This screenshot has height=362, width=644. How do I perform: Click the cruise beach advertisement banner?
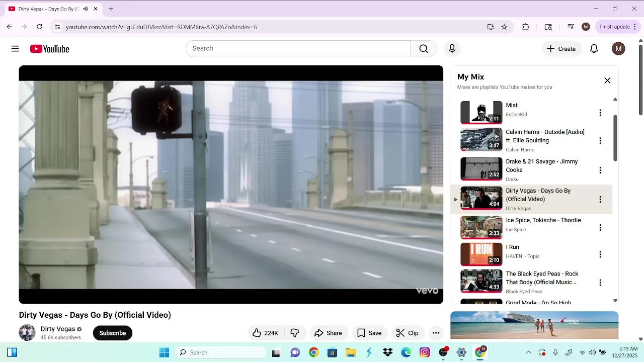click(534, 325)
